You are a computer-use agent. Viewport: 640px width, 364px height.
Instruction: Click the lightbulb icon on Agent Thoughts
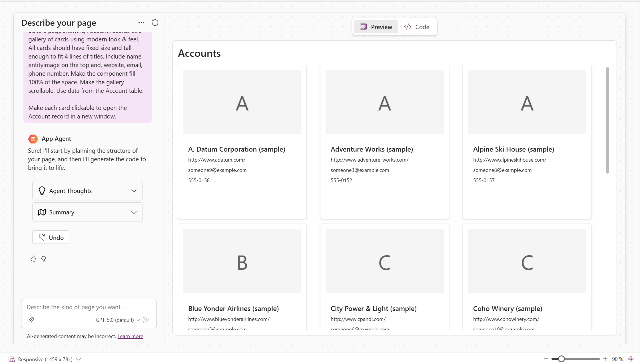(x=42, y=191)
